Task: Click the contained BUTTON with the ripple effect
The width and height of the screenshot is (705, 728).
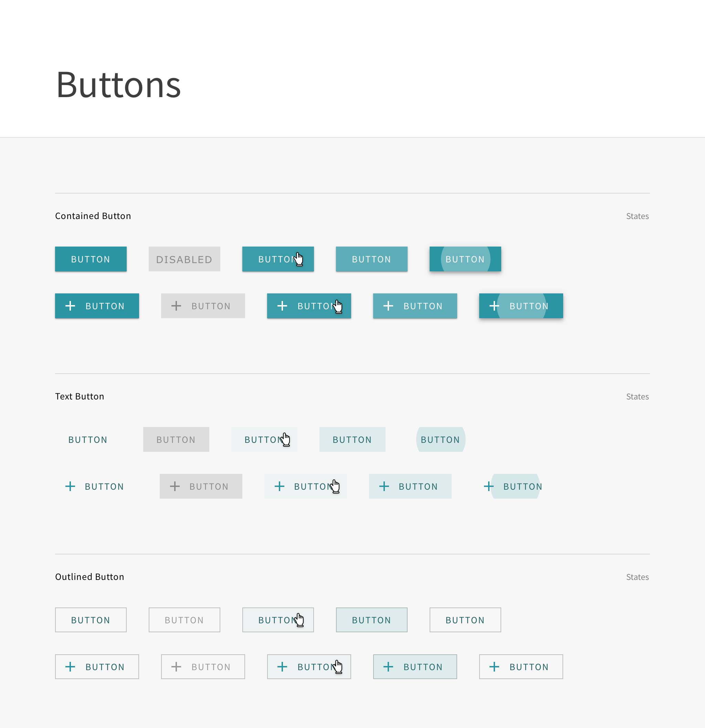Action: (x=465, y=259)
